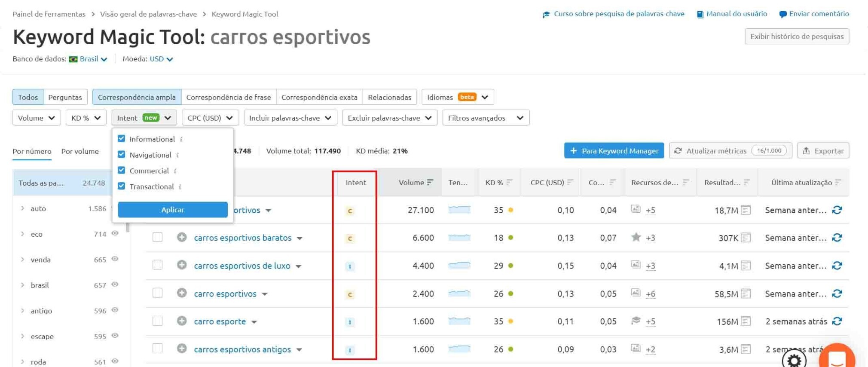Open the Idiomas beta dropdown
868x367 pixels.
coord(458,97)
